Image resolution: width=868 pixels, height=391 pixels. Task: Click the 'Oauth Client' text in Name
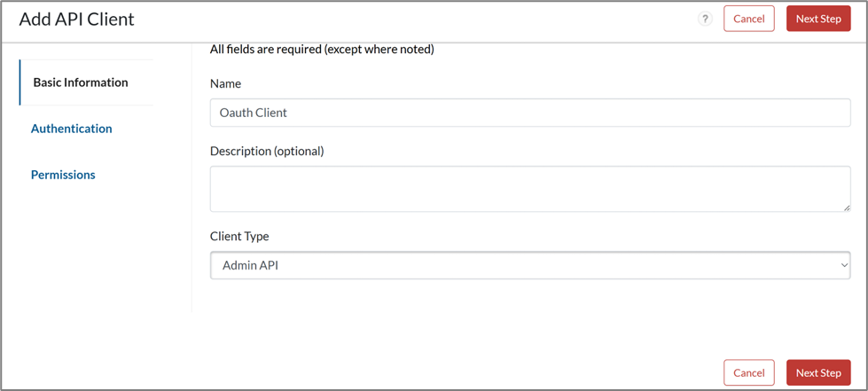(x=254, y=113)
